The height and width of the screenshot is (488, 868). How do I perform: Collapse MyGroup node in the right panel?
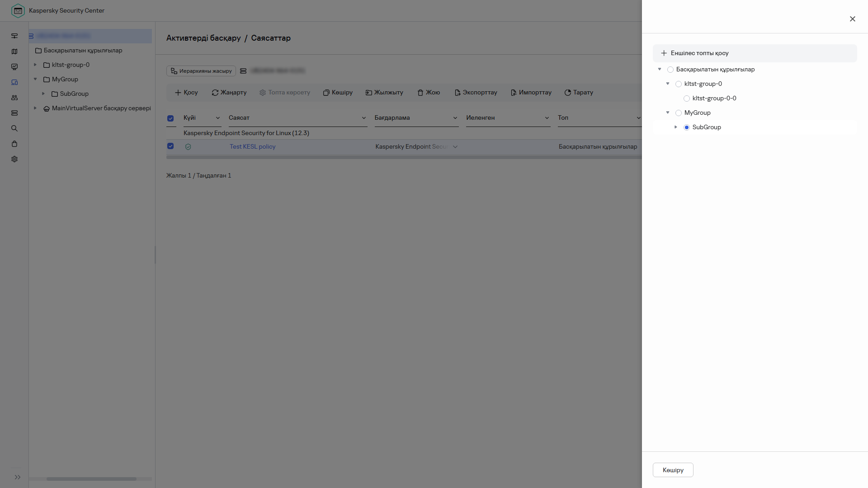tap(667, 113)
